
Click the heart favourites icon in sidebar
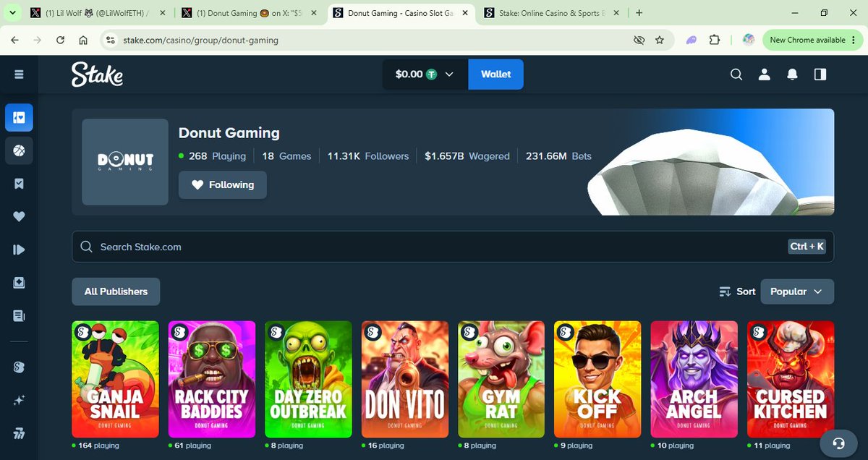click(19, 216)
